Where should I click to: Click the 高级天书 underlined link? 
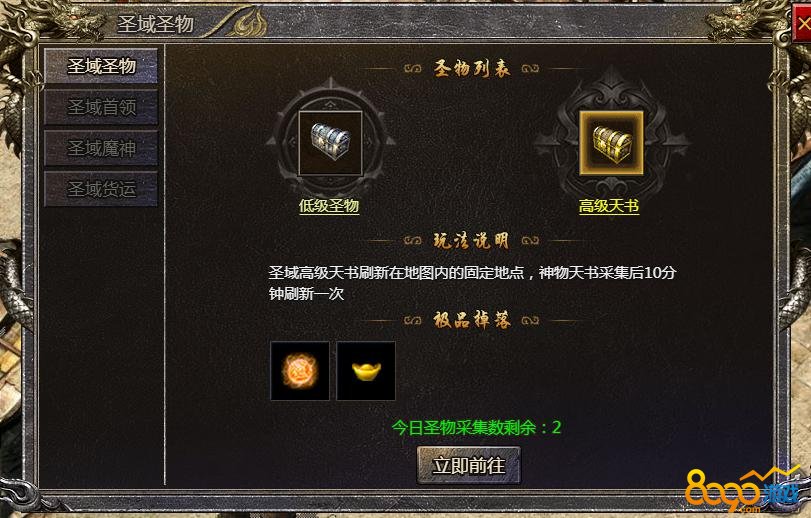609,206
